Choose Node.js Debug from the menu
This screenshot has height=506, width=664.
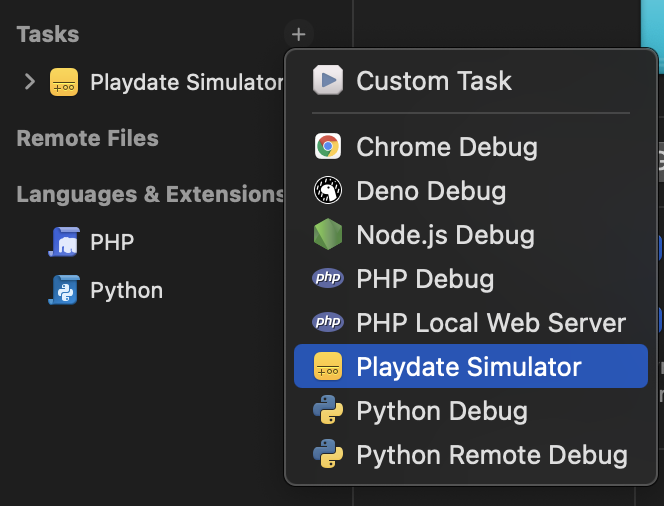click(x=471, y=235)
